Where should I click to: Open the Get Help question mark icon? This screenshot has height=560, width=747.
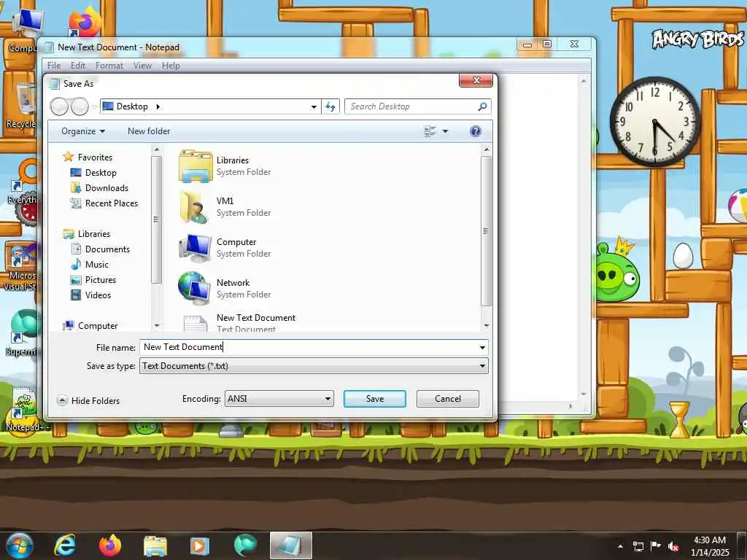[475, 131]
